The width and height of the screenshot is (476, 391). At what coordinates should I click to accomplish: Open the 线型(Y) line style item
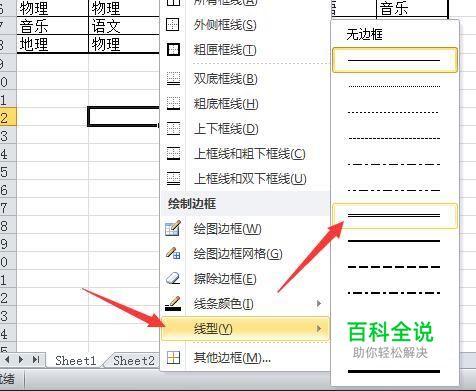pyautogui.click(x=245, y=329)
